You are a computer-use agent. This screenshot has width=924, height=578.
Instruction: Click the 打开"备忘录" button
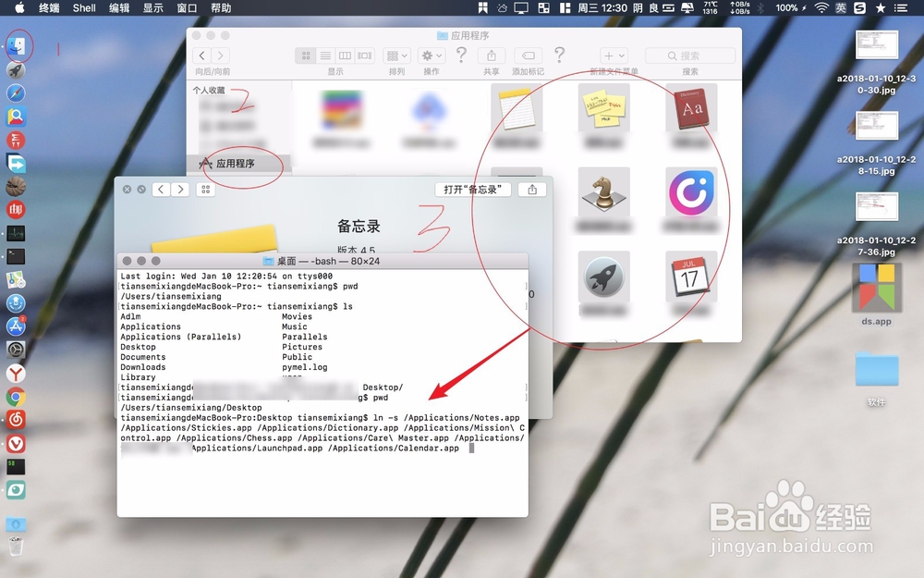click(472, 189)
